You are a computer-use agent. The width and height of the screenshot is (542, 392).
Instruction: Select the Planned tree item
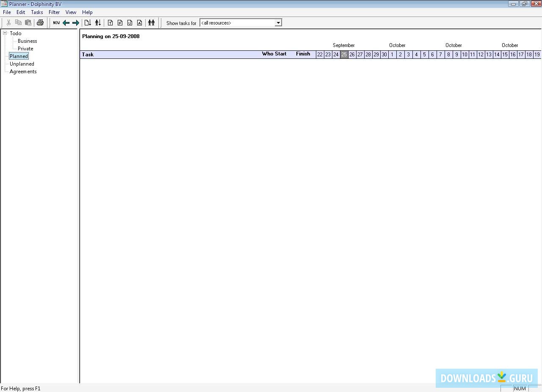pyautogui.click(x=19, y=56)
